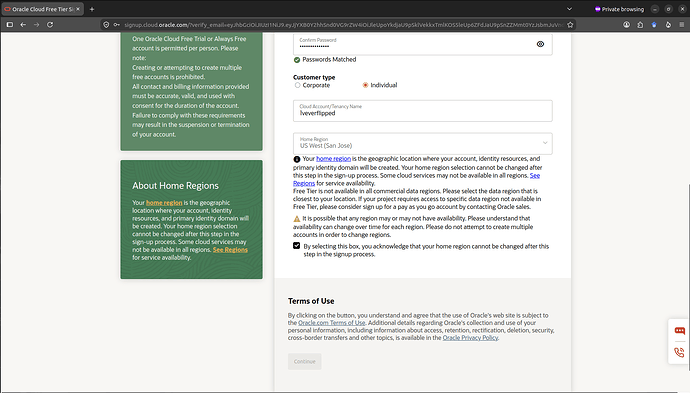Click the blue shield extension icon
Viewport: 690px width, 393px height.
(x=654, y=25)
